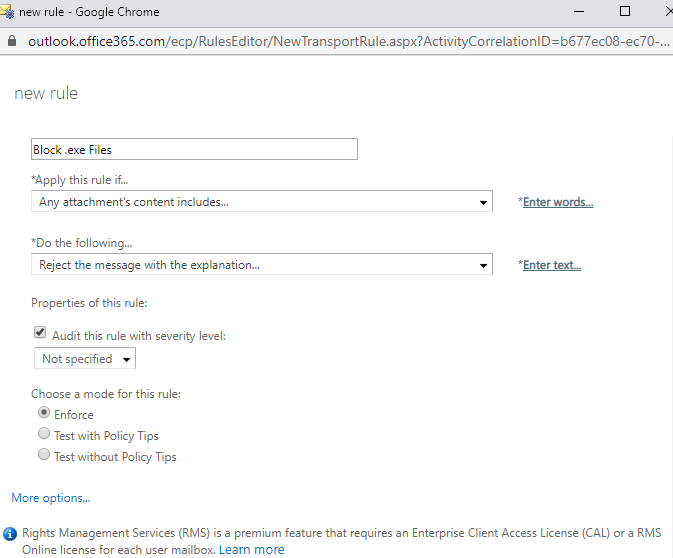Open the Do the following dropdown
This screenshot has height=558, width=673.
point(262,264)
